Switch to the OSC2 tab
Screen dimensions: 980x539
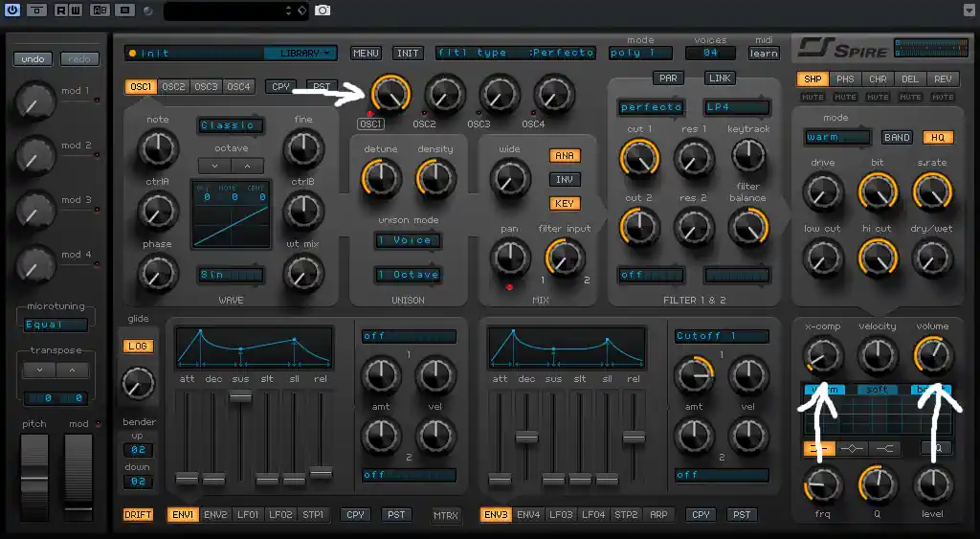point(173,86)
